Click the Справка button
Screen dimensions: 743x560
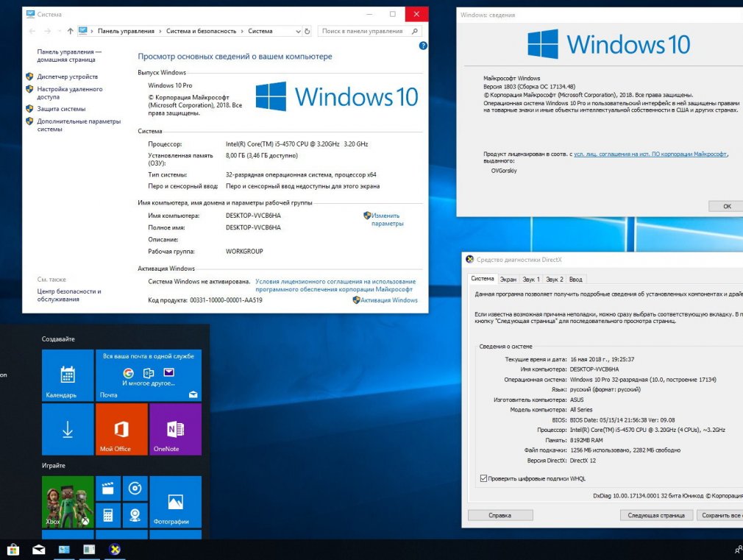(x=500, y=515)
